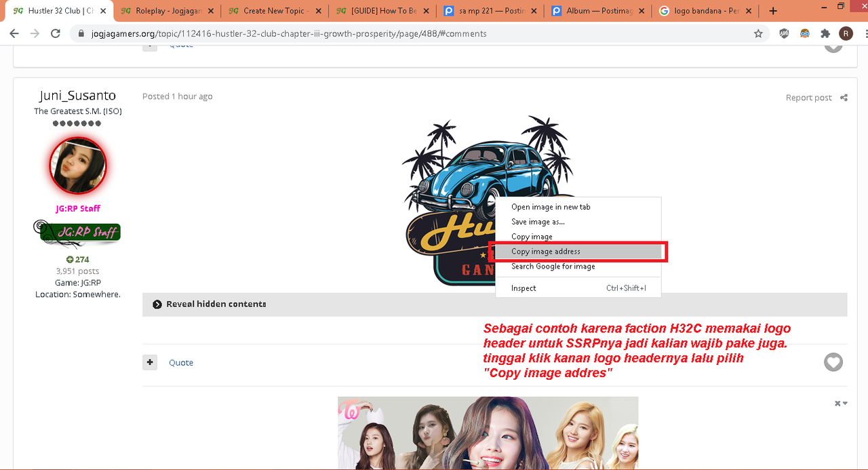868x470 pixels.
Task: Close the Hustler 32 Club tab
Action: pos(104,11)
